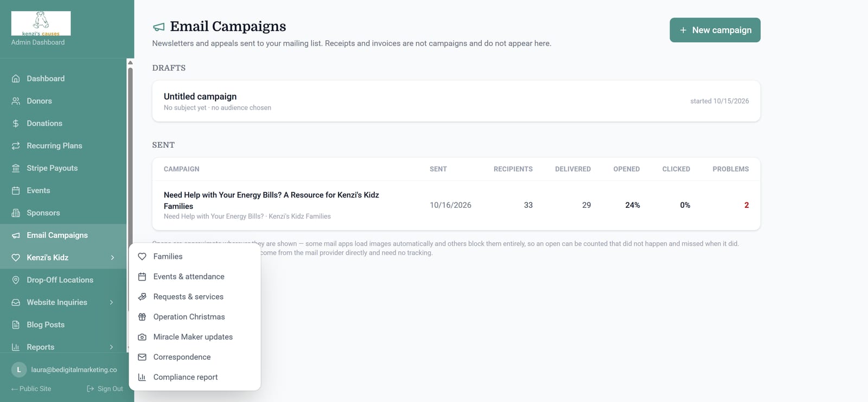Sign Out of the admin dashboard

click(105, 389)
